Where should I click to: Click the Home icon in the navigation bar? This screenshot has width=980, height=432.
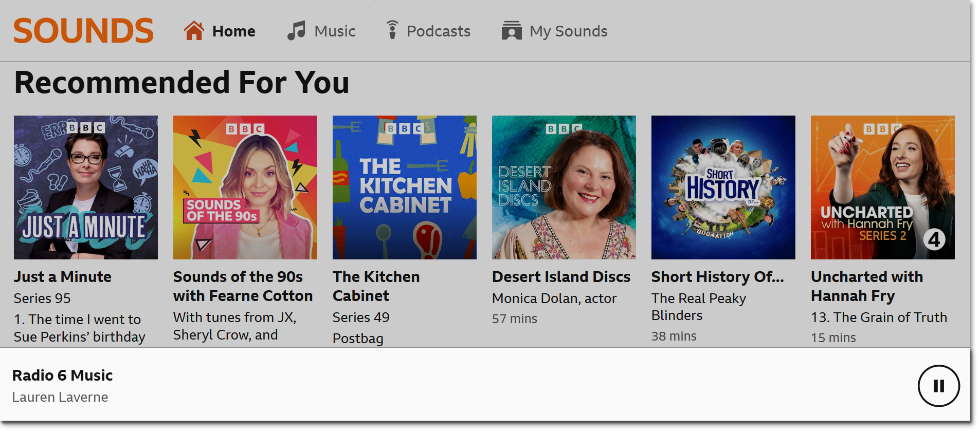(194, 30)
